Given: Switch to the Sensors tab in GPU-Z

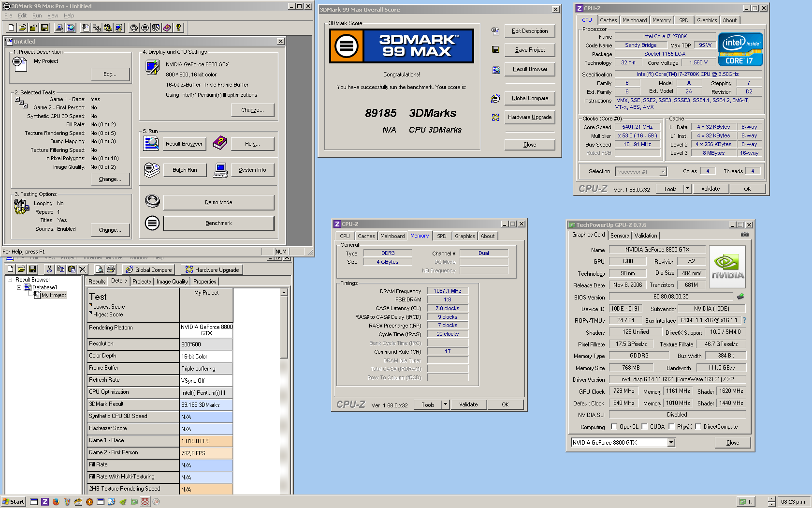Looking at the screenshot, I should click(620, 236).
